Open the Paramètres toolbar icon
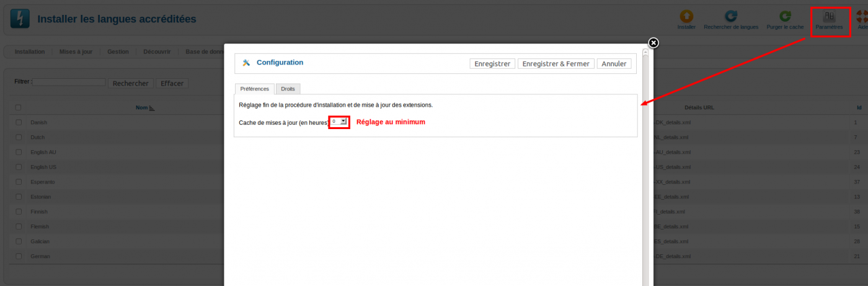Image resolution: width=868 pixels, height=286 pixels. (x=829, y=17)
